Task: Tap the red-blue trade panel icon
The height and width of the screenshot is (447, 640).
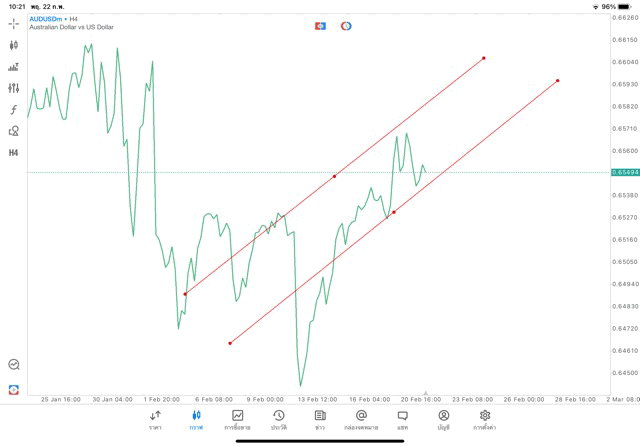Action: (320, 25)
